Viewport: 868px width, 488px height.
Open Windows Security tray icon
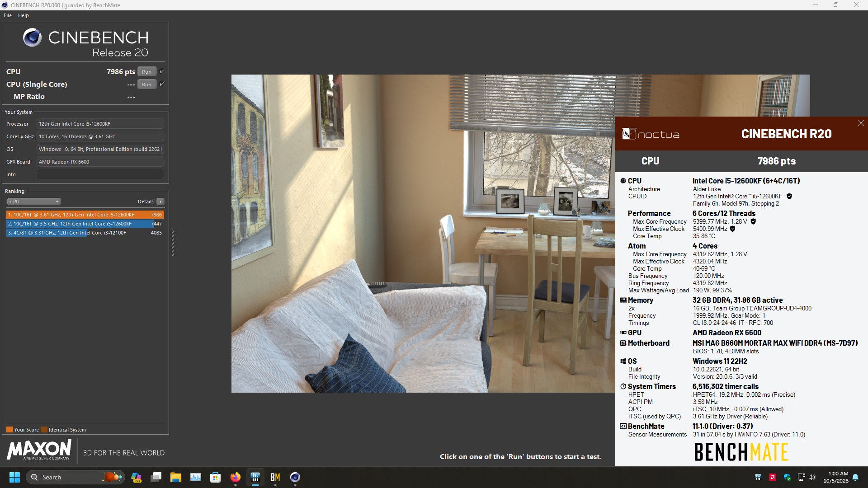coord(787,477)
